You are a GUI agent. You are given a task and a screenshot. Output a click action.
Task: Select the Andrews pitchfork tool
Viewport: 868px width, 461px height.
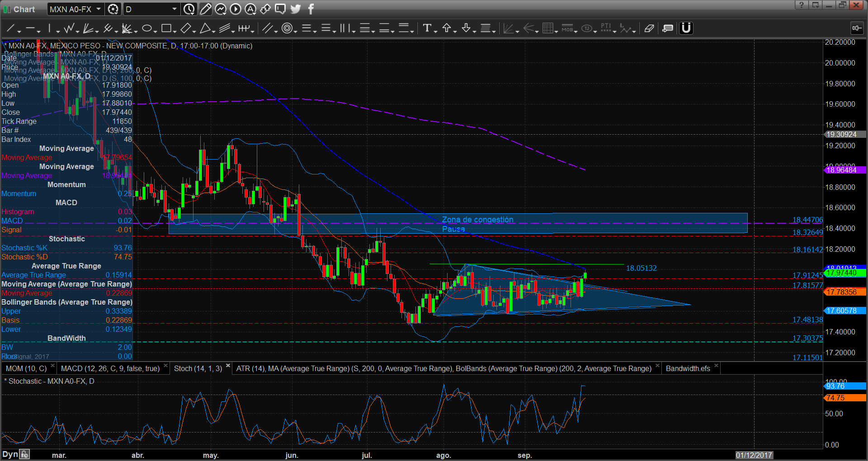[x=107, y=28]
